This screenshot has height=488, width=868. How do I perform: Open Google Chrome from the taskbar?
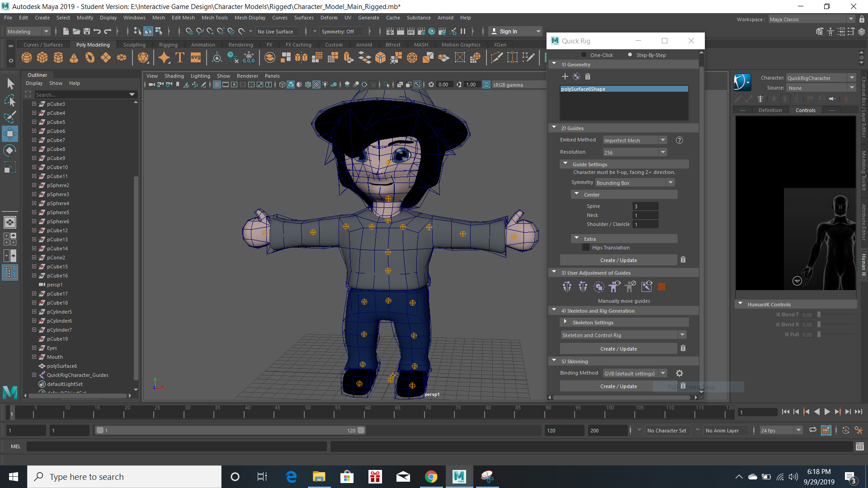(431, 477)
